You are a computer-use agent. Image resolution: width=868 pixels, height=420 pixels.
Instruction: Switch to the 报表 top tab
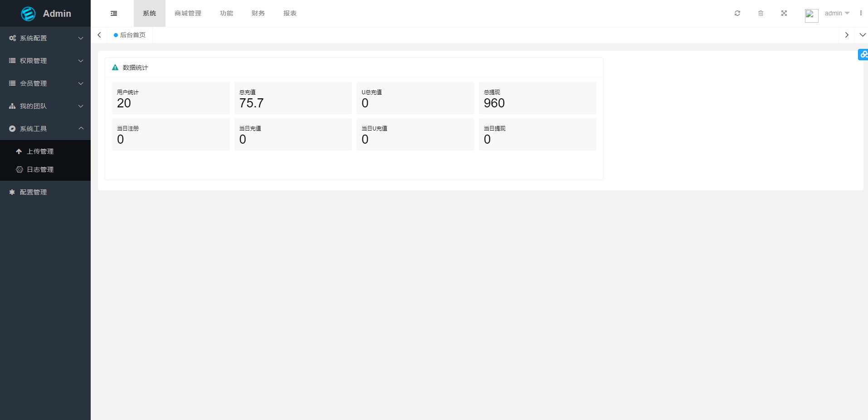tap(290, 13)
